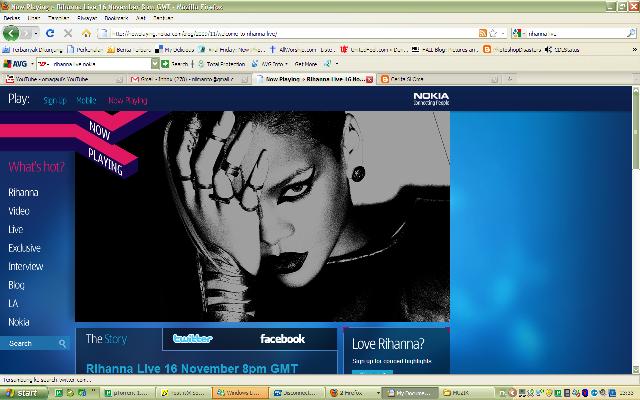This screenshot has width=640, height=400.
Task: Select Video in the What's hot sidebar
Action: click(19, 211)
